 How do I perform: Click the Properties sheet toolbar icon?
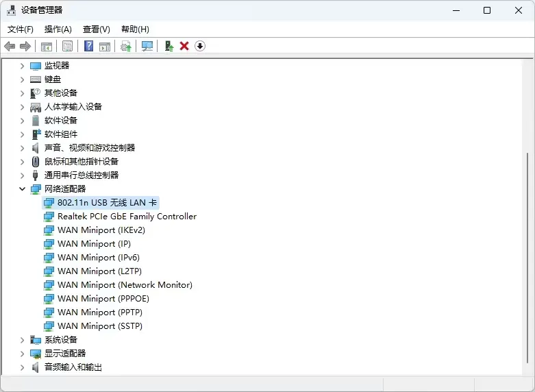[67, 46]
